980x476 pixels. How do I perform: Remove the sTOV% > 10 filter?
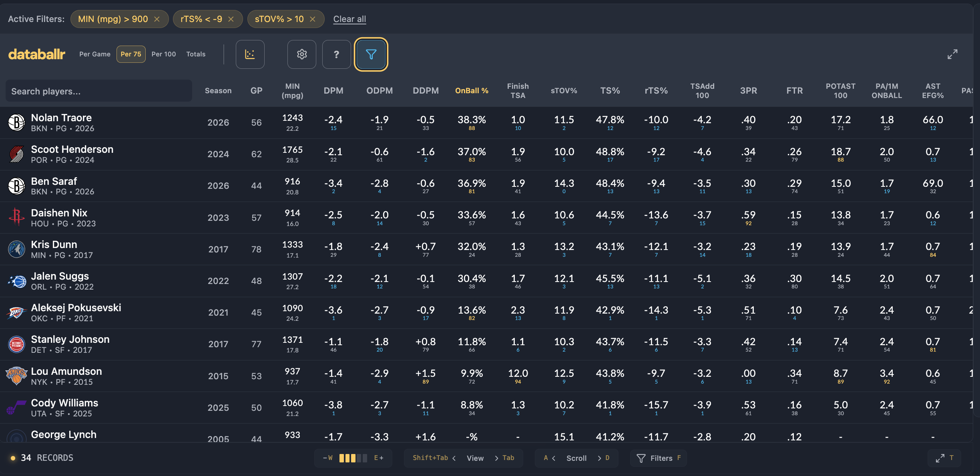(x=313, y=19)
